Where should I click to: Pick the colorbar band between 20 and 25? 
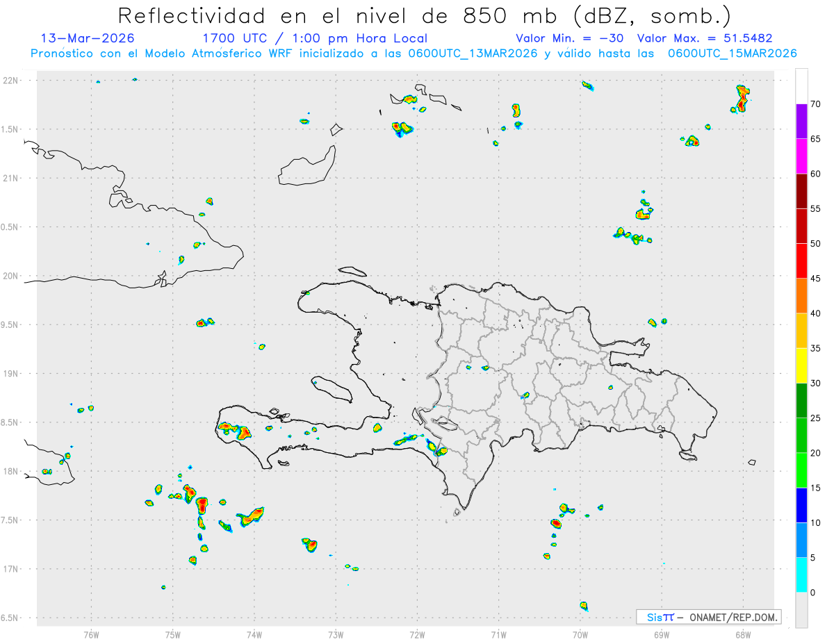(x=801, y=436)
